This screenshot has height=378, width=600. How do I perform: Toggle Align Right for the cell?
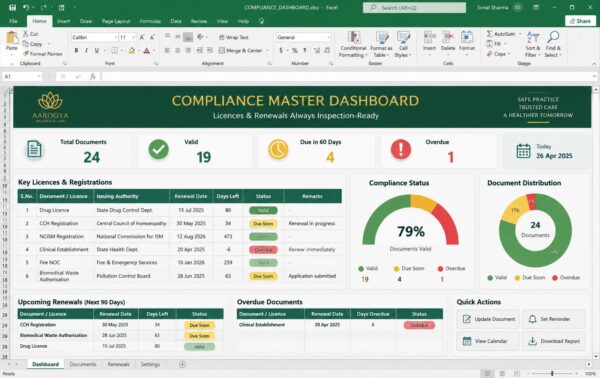point(188,51)
